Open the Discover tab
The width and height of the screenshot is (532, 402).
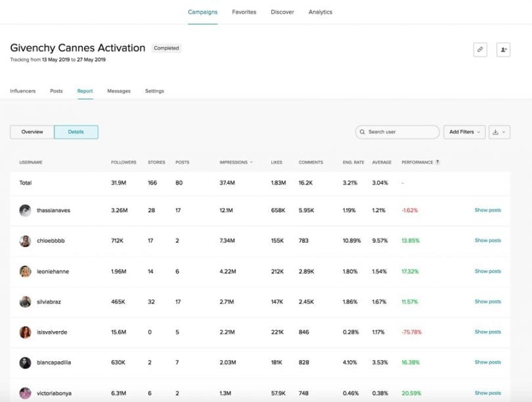[x=282, y=12]
